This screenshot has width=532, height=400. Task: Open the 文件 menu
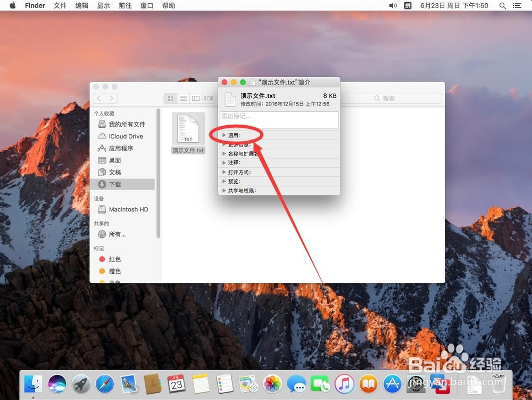pos(60,5)
